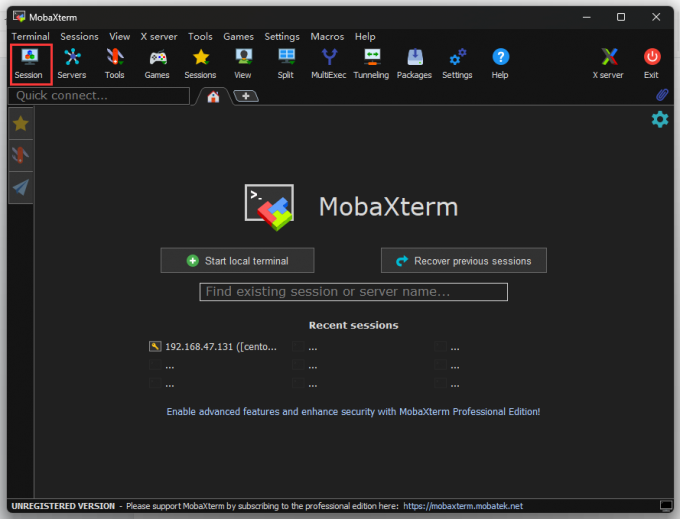
Task: Click the paperclip attachment icon
Action: click(x=662, y=95)
